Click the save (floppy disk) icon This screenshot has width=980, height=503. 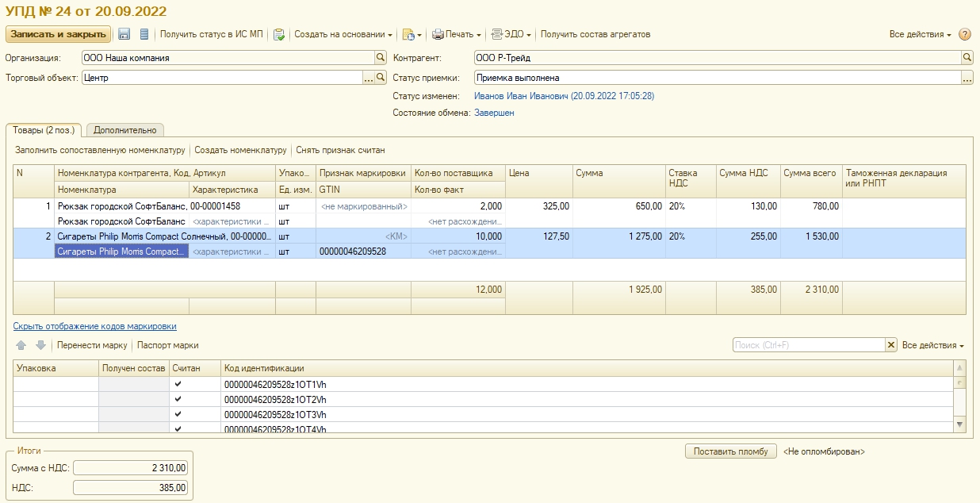tap(124, 34)
